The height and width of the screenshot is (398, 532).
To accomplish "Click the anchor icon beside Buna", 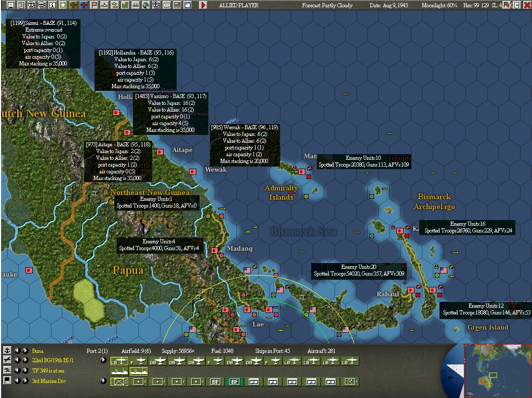I will coord(7,350).
